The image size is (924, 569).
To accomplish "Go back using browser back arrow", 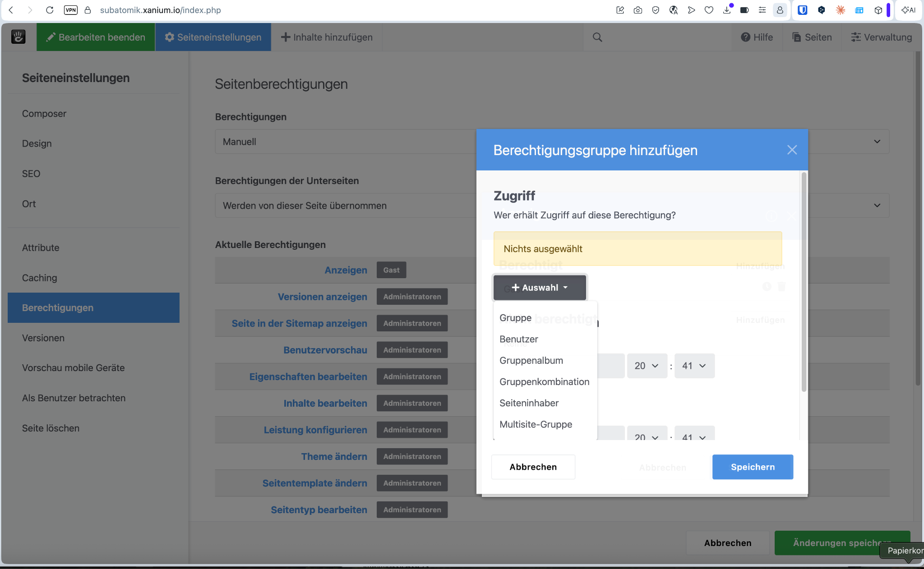I will [11, 10].
